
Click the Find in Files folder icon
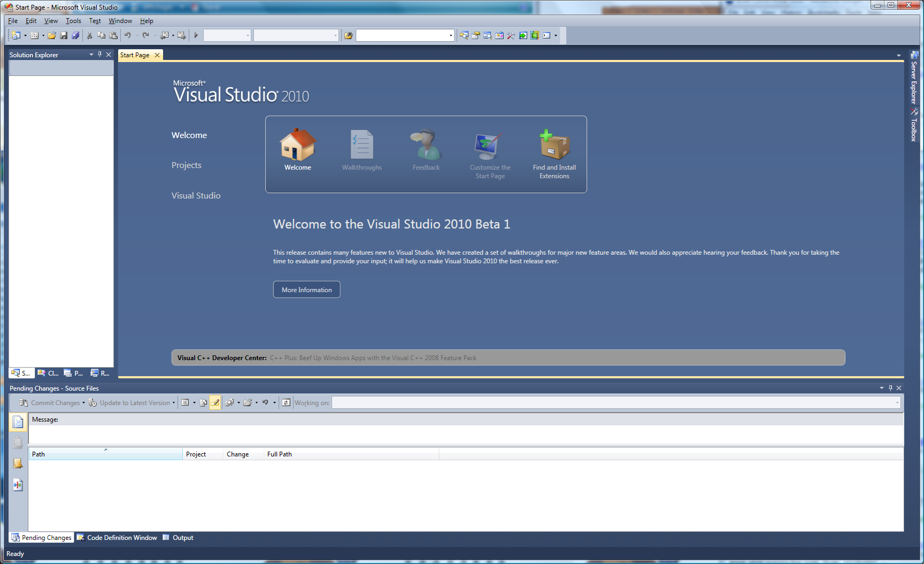(349, 35)
